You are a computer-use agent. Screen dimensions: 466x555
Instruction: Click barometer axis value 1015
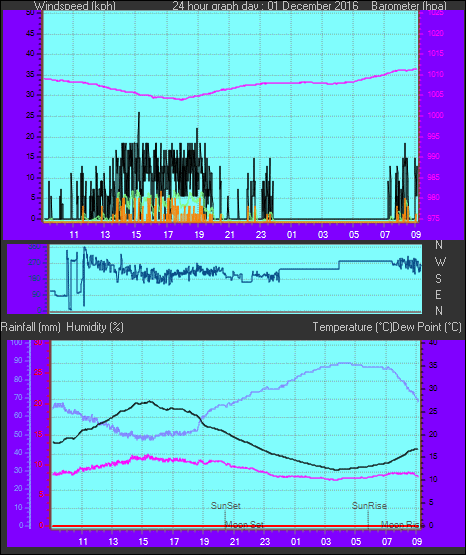(x=436, y=54)
